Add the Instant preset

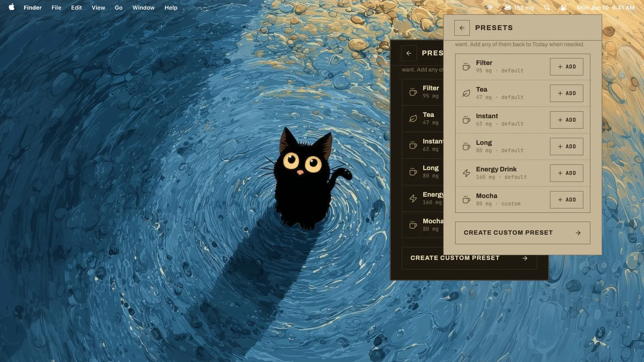566,120
